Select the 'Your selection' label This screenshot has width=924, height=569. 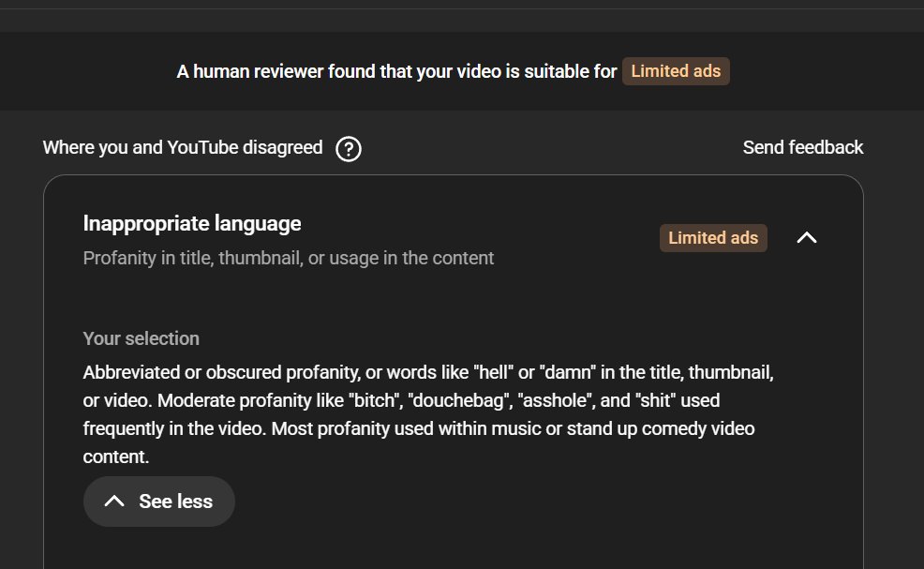point(142,338)
